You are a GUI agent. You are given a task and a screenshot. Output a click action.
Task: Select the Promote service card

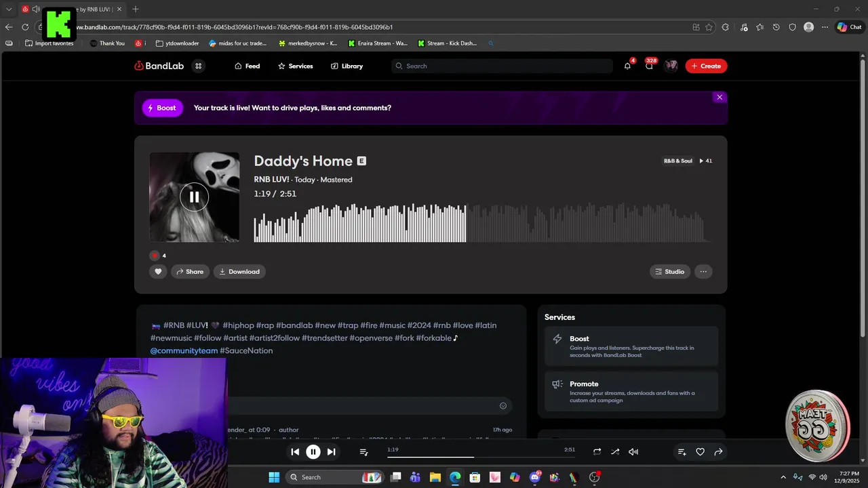click(631, 391)
